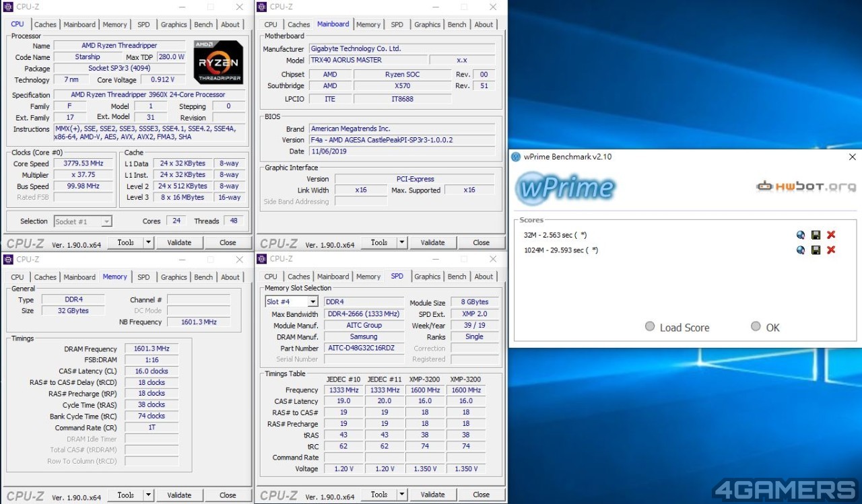The width and height of the screenshot is (862, 504).
Task: Click Close in the Memory window
Action: 228,495
